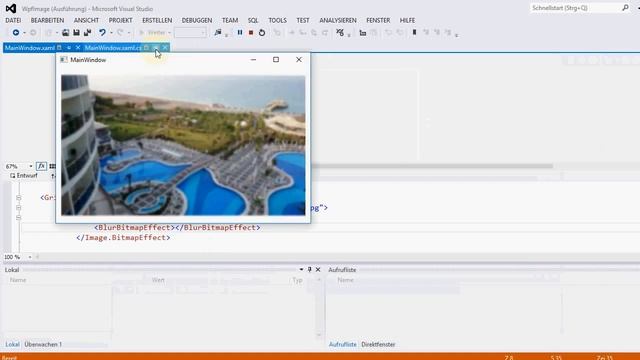Image resolution: width=640 pixels, height=360 pixels.
Task: Toggle the fx effects button in the designer
Action: pos(41,166)
